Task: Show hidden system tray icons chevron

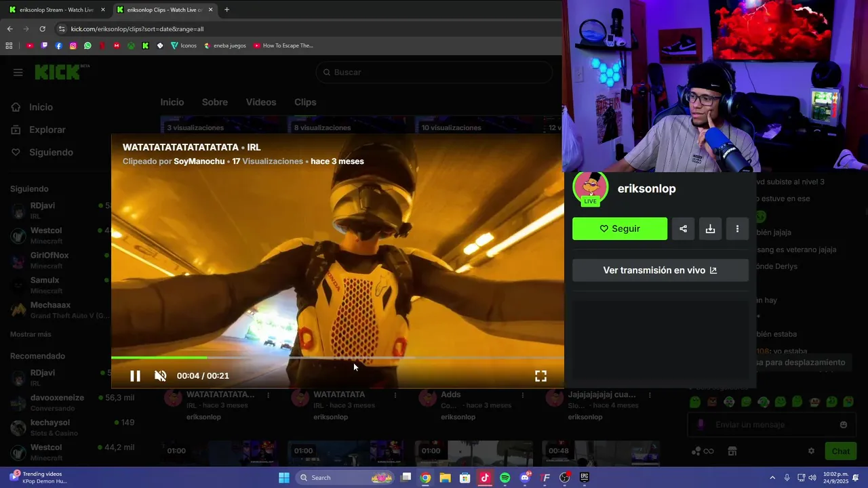Action: 772,478
